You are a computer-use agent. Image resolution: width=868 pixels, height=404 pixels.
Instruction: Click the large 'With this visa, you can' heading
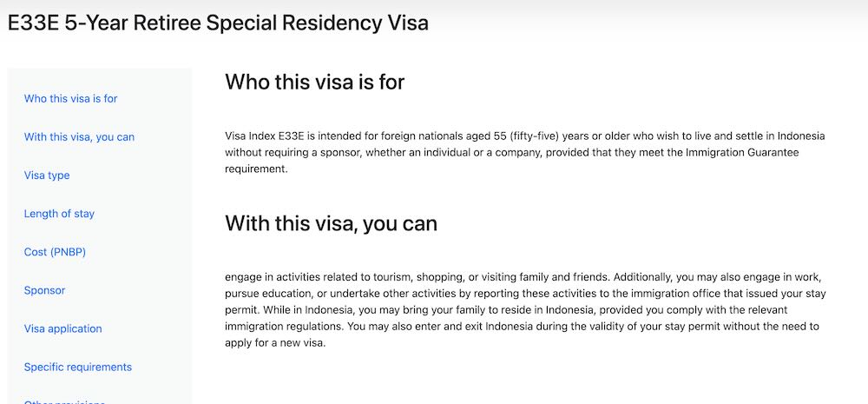(x=331, y=222)
